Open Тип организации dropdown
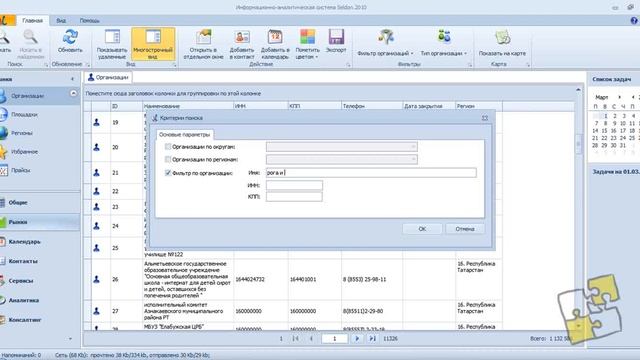This screenshot has width=640, height=360. pyautogui.click(x=444, y=43)
